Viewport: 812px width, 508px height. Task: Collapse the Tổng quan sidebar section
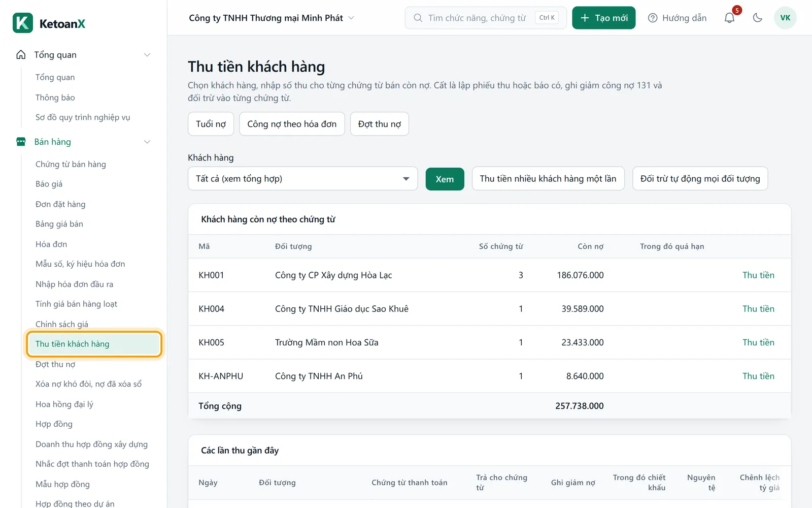click(x=147, y=55)
